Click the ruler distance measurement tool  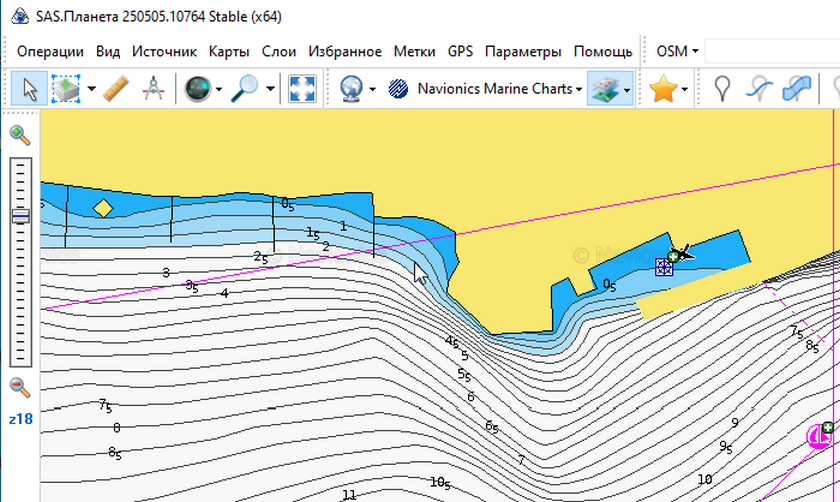point(117,89)
